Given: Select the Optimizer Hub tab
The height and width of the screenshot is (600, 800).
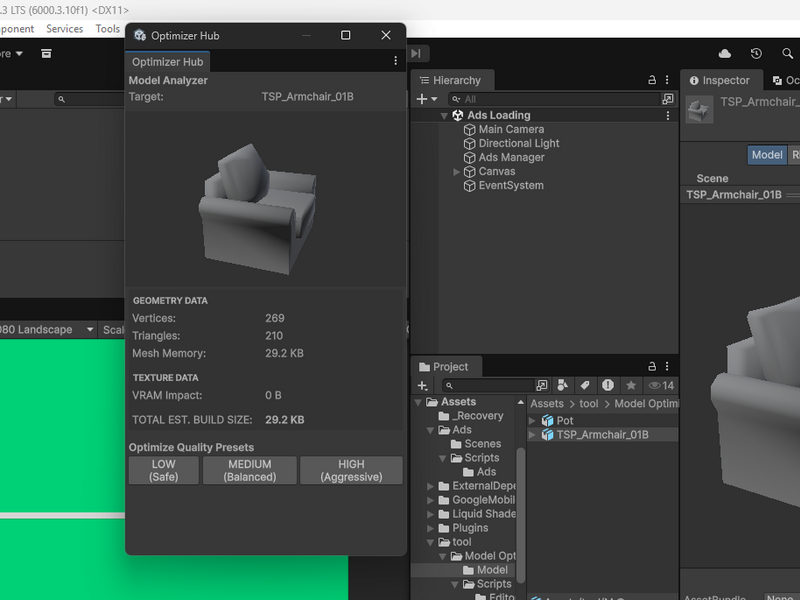Looking at the screenshot, I should pos(167,62).
